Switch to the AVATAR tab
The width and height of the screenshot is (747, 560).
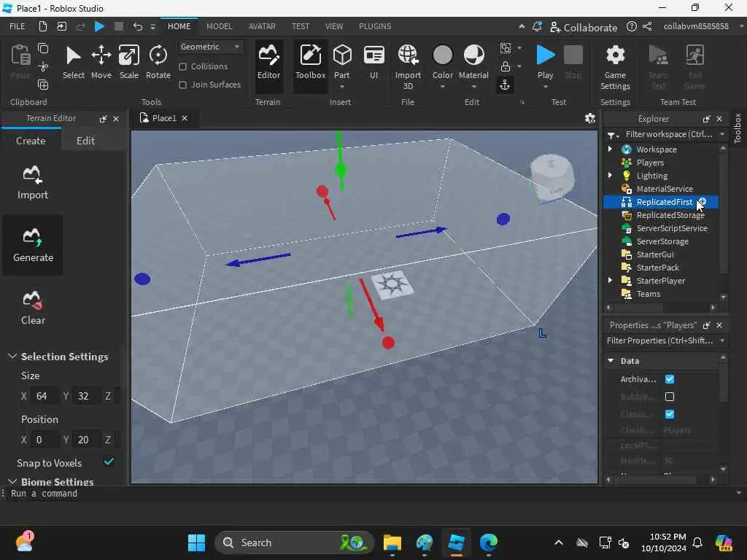coord(262,26)
